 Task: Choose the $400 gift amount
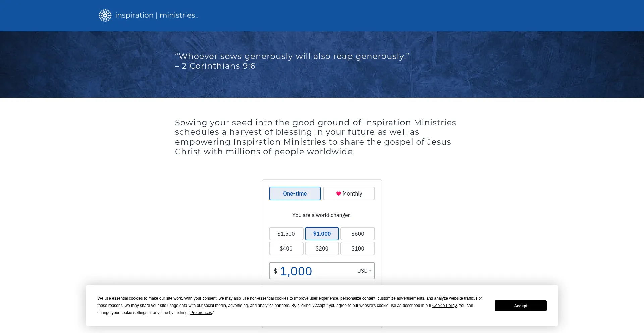coord(286,248)
